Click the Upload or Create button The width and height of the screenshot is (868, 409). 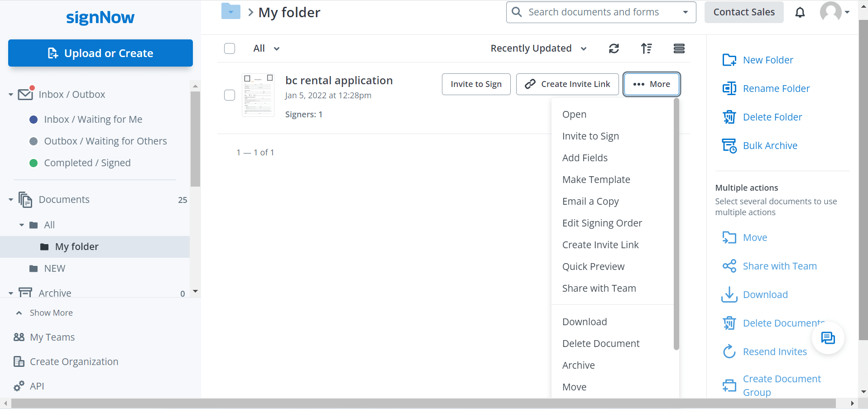(100, 53)
